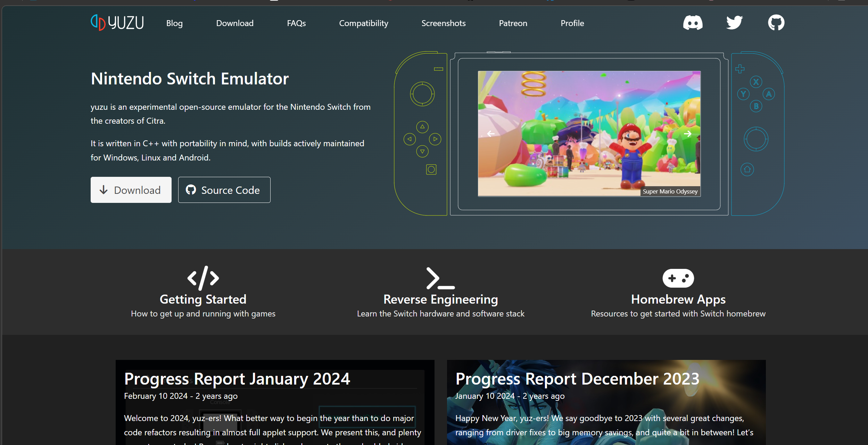868x445 pixels.
Task: Advance carousel with right arrow
Action: (687, 134)
